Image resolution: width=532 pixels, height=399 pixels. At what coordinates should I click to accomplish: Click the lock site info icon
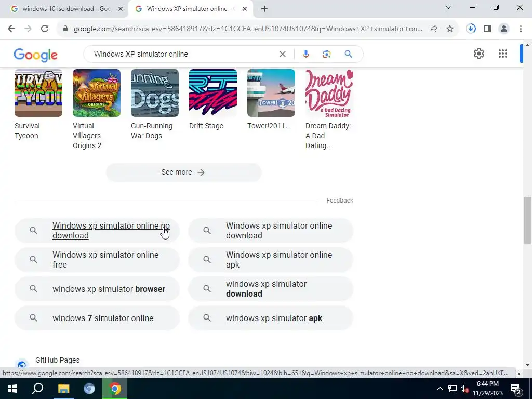(x=65, y=29)
